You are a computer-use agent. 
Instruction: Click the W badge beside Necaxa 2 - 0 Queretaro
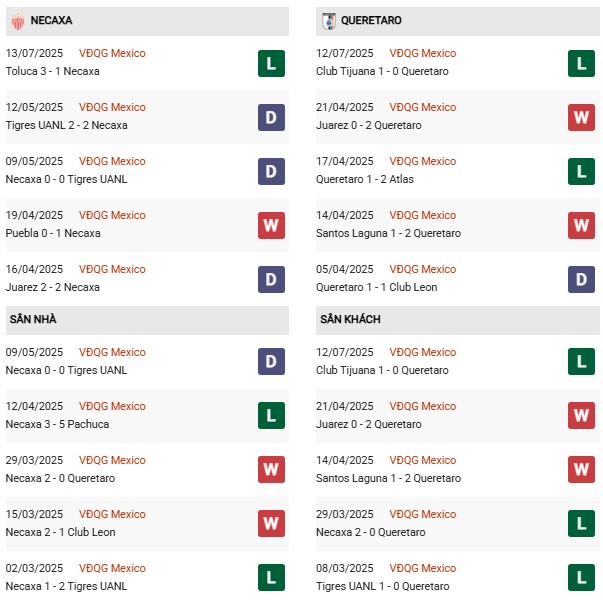pos(271,470)
